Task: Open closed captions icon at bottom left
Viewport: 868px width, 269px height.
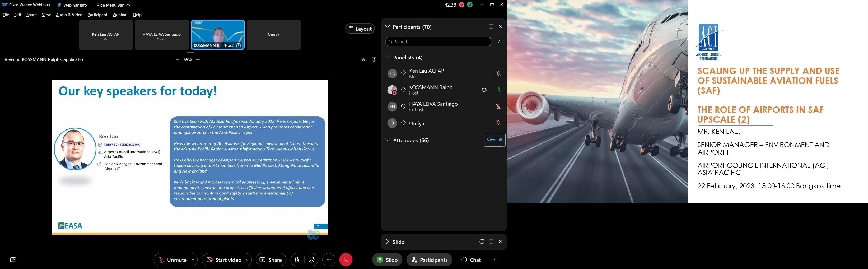Action: pyautogui.click(x=13, y=259)
